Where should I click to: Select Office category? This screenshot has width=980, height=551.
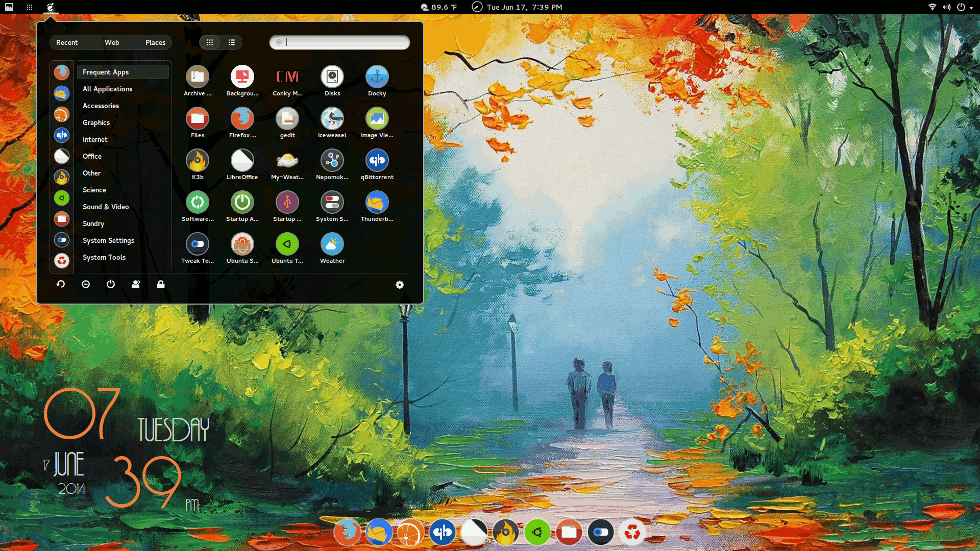pos(123,156)
